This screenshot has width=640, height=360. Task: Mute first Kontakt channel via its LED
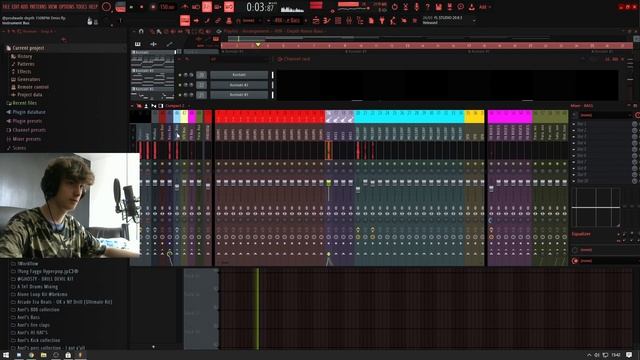180,75
